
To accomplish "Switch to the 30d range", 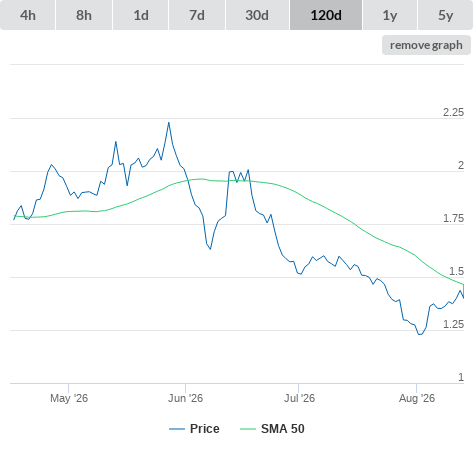I will point(257,15).
